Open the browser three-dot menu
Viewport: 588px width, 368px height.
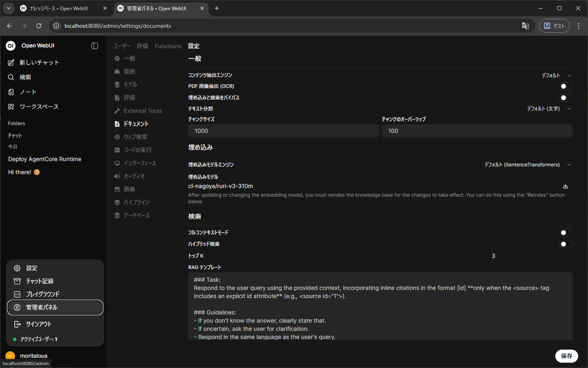(579, 26)
